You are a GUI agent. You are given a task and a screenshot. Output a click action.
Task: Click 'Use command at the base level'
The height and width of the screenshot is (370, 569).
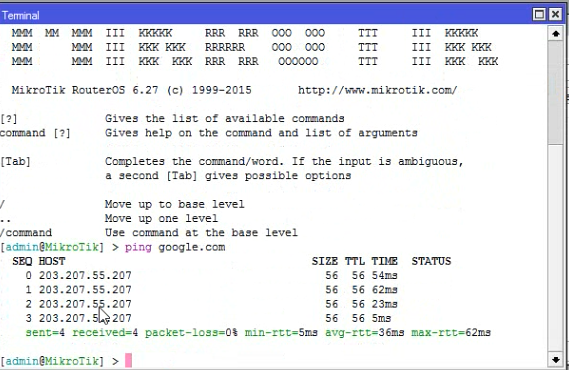tap(201, 233)
